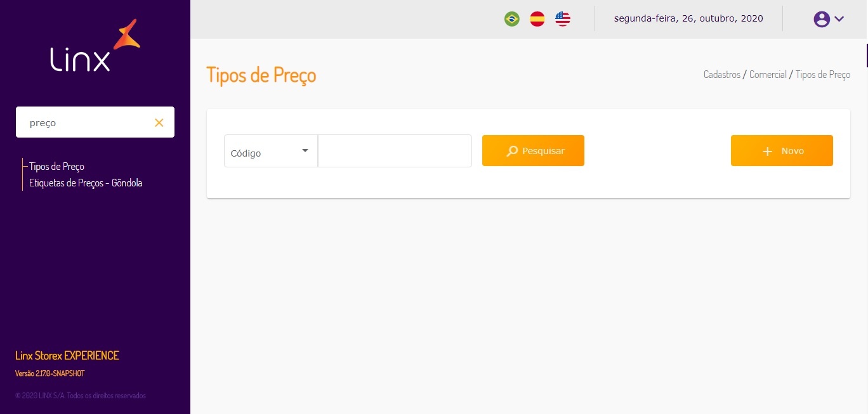Click the plus icon in Novo
The width and height of the screenshot is (868, 414).
[x=768, y=151]
